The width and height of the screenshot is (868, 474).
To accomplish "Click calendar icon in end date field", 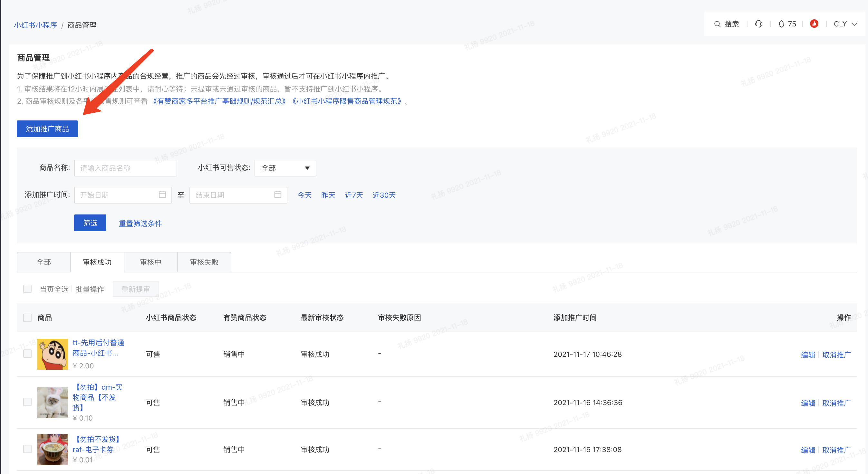I will pyautogui.click(x=278, y=194).
